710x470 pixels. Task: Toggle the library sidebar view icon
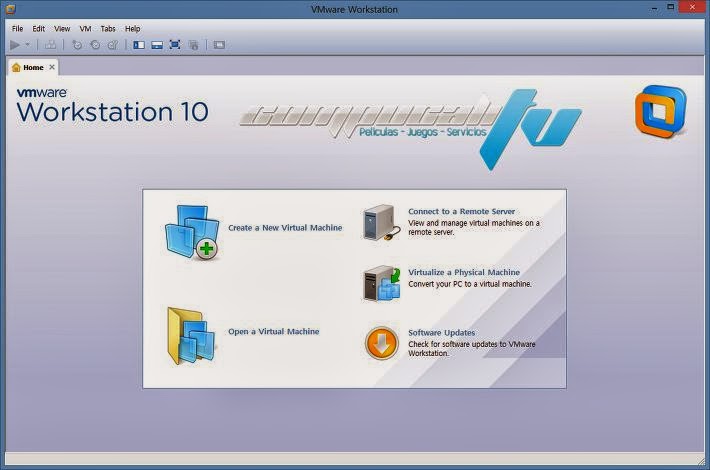click(139, 45)
